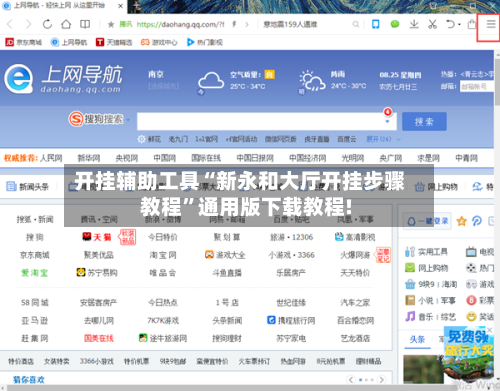Open the 人民网 link
500x391 pixels.
pyautogui.click(x=51, y=158)
